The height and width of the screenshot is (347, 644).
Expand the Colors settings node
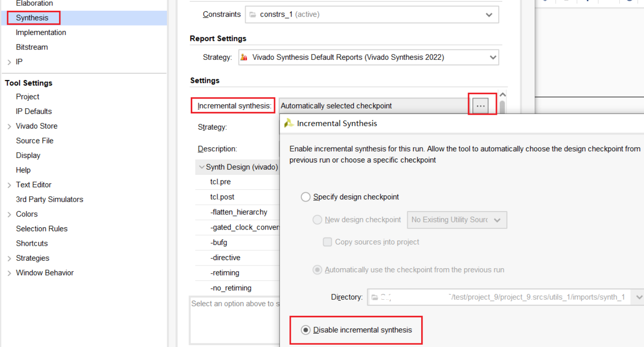tap(9, 214)
